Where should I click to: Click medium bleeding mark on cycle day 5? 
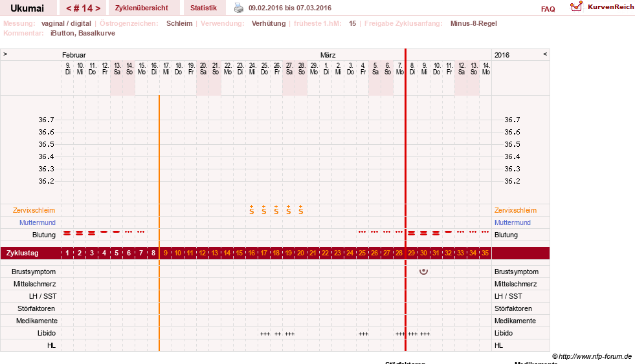pos(117,231)
